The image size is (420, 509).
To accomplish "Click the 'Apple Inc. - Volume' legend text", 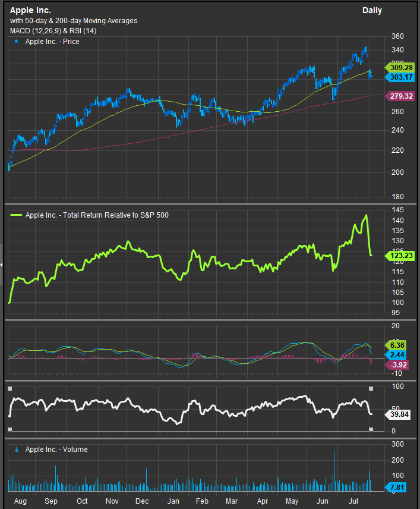I will [56, 450].
